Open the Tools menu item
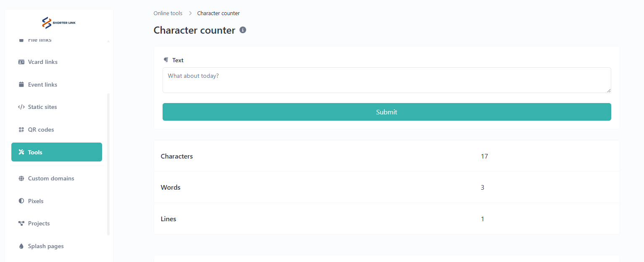 click(57, 152)
